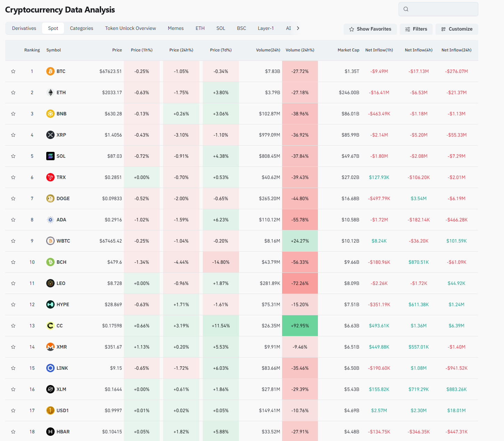This screenshot has width=504, height=441.
Task: Click the Ethereum ETH coin icon
Action: click(50, 92)
